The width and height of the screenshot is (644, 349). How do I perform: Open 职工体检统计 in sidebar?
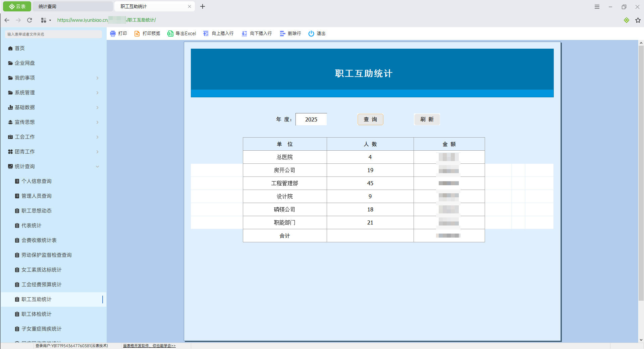[37, 314]
